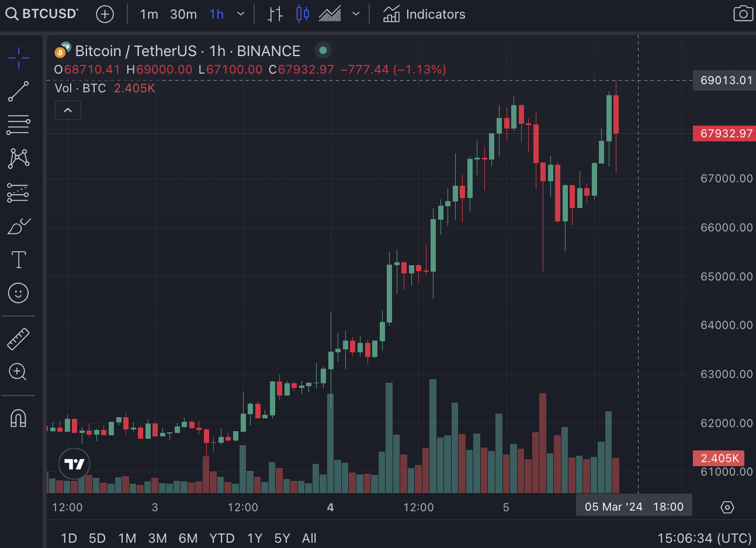Click the 65000.00 price axis label
This screenshot has width=756, height=548.
[726, 276]
